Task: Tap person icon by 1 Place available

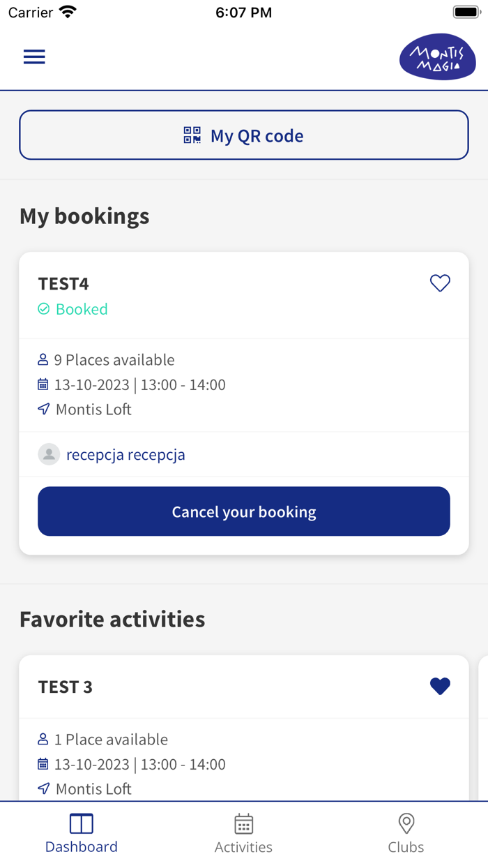Action: click(43, 740)
